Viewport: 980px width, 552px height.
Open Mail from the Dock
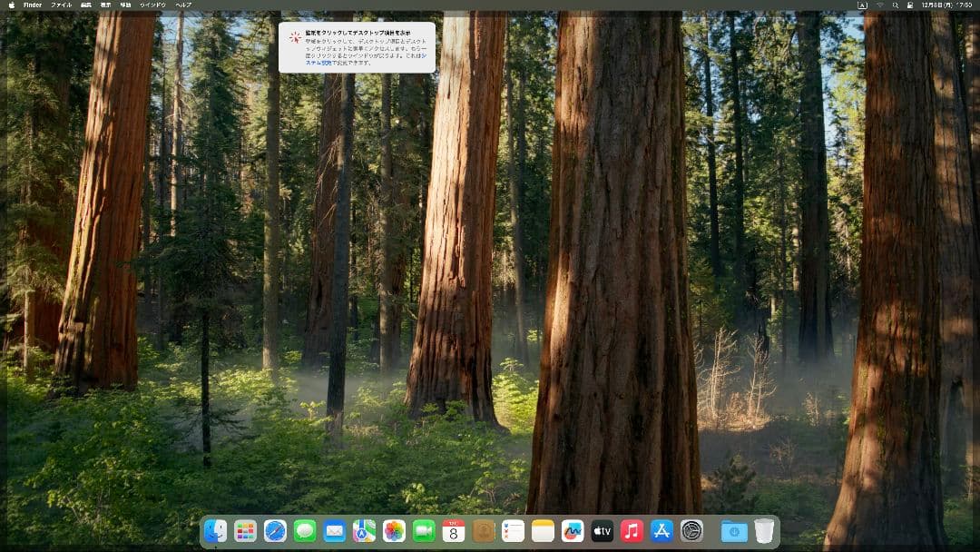coord(333,531)
